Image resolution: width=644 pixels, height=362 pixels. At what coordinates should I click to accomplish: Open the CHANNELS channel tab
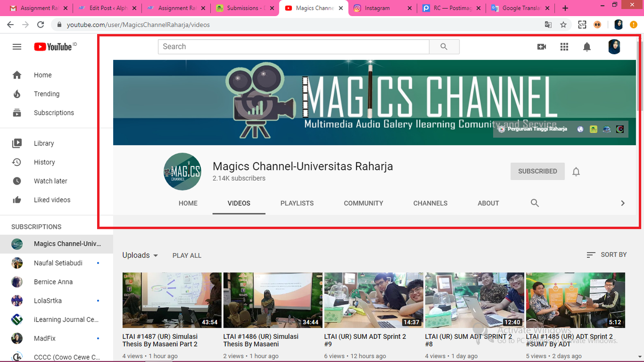coord(430,203)
